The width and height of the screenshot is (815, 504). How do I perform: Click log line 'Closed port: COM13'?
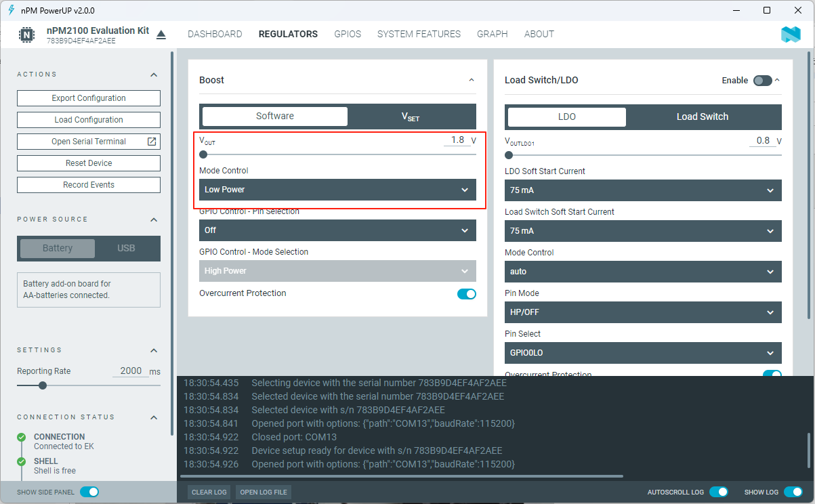(294, 437)
